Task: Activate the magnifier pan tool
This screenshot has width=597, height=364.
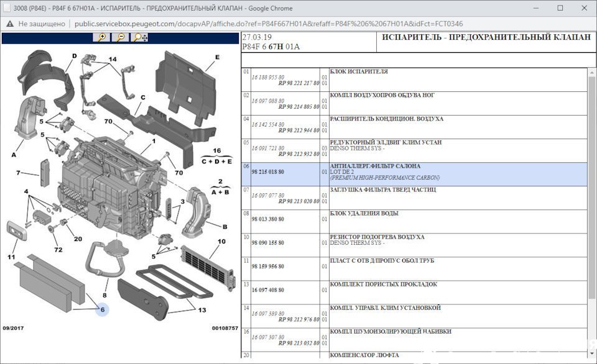Action: click(x=140, y=37)
